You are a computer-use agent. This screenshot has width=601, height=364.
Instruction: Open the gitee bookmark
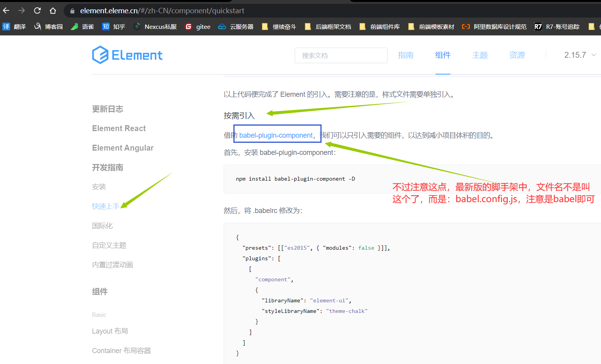pos(197,27)
